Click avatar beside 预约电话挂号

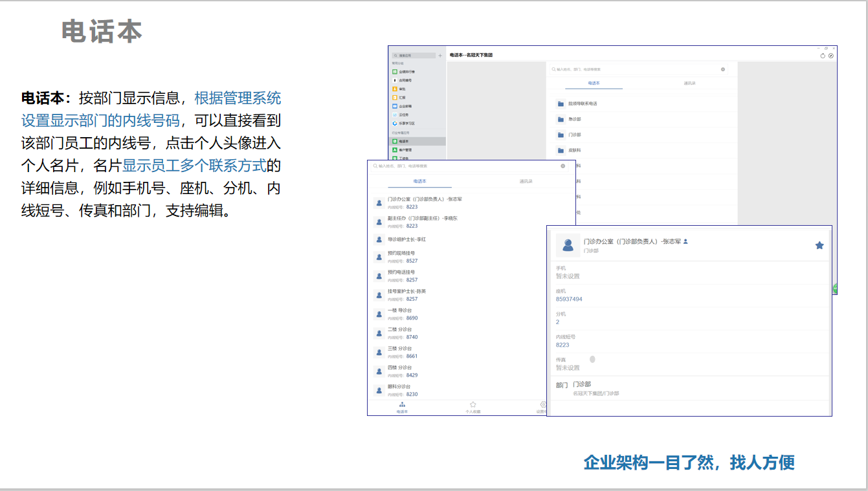[x=379, y=276]
